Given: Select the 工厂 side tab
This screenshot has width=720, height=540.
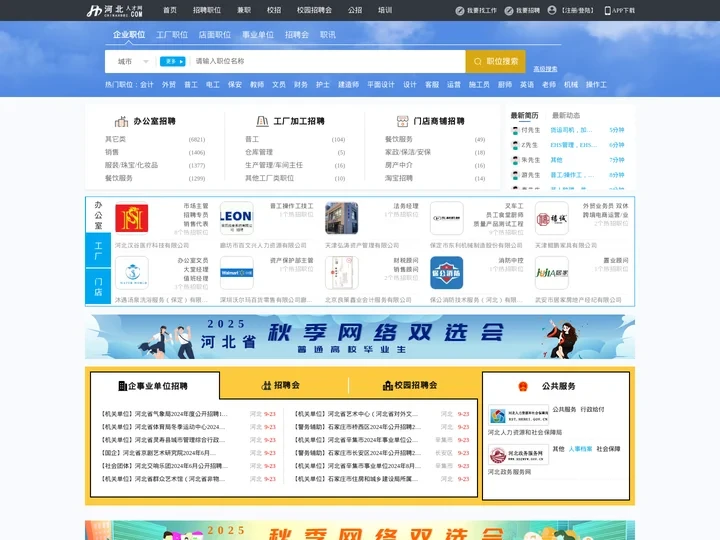Looking at the screenshot, I should (x=98, y=250).
